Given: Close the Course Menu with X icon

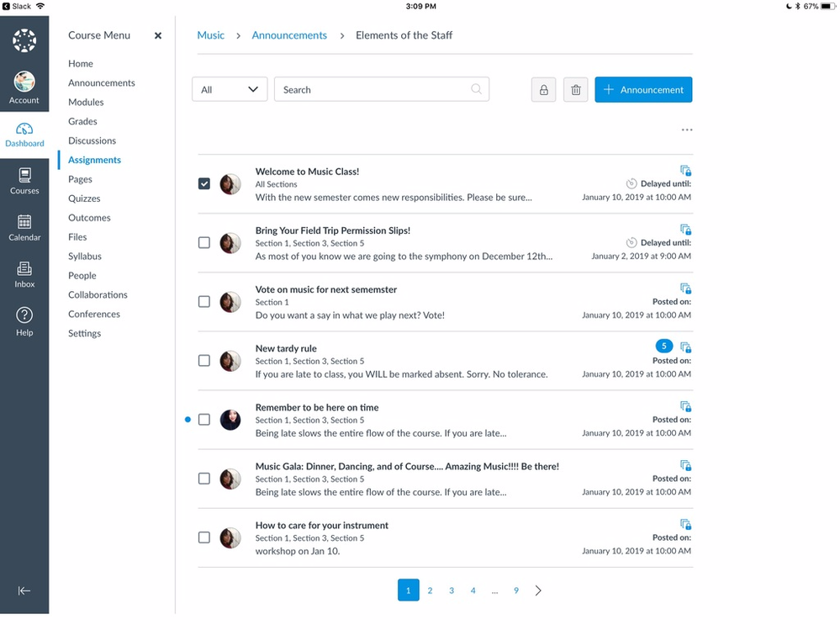Looking at the screenshot, I should [x=158, y=36].
